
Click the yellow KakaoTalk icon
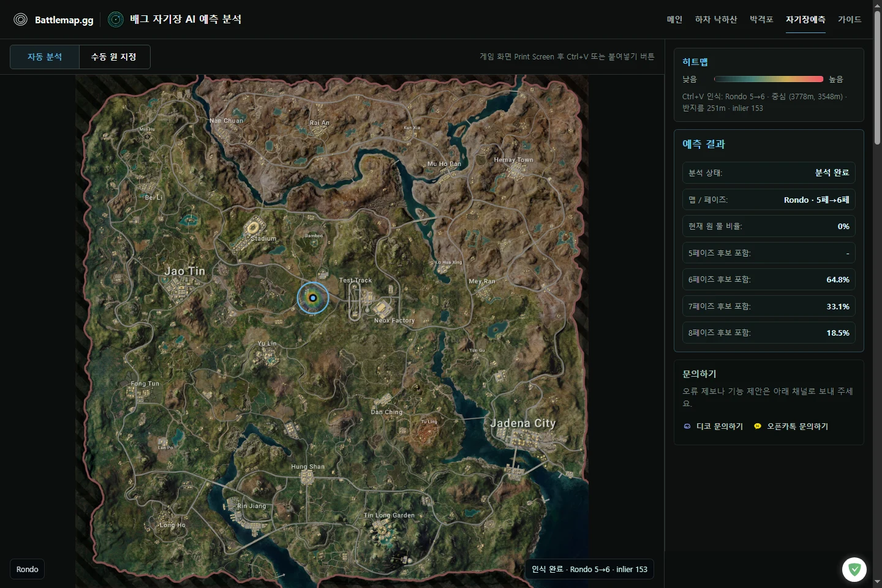[758, 426]
